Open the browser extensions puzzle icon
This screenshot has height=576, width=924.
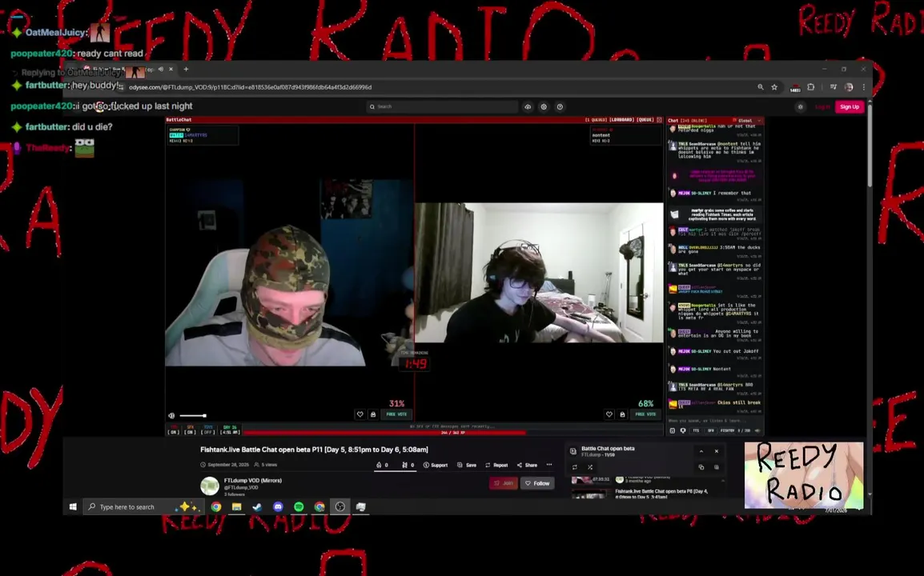click(x=811, y=87)
